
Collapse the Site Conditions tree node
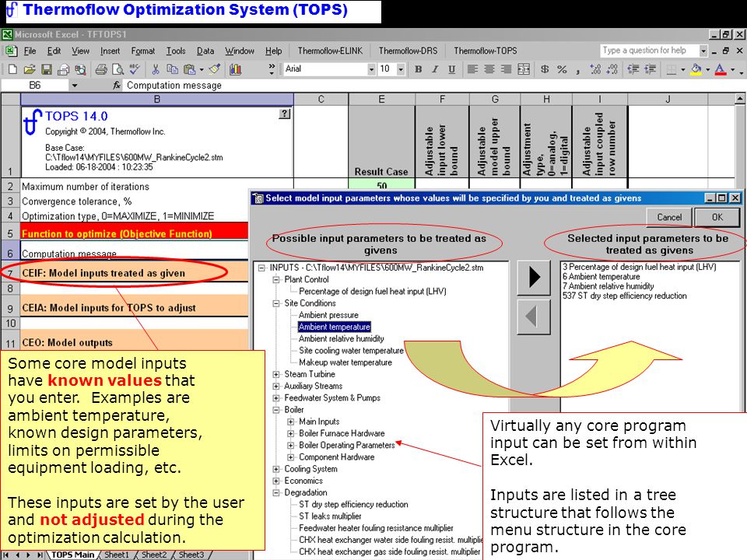(x=275, y=303)
